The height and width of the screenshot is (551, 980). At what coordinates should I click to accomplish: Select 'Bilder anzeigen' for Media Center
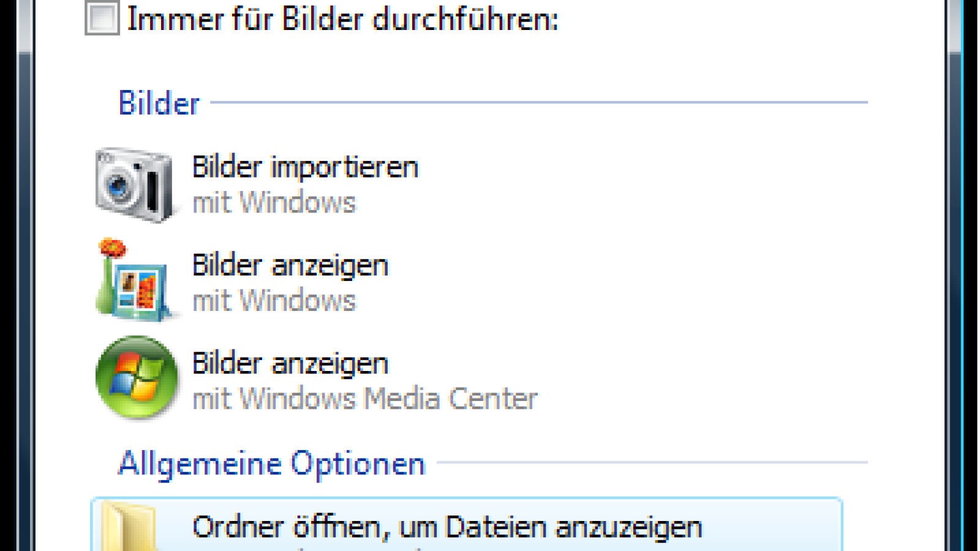[290, 363]
